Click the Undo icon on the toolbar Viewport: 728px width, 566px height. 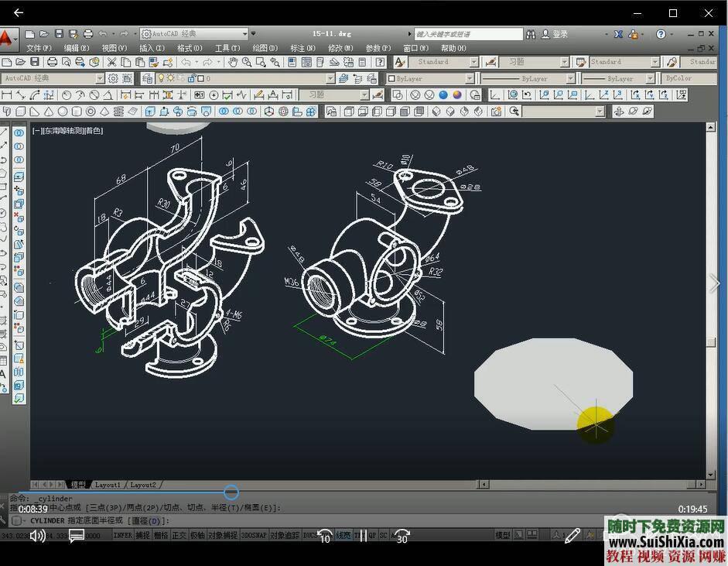184,62
